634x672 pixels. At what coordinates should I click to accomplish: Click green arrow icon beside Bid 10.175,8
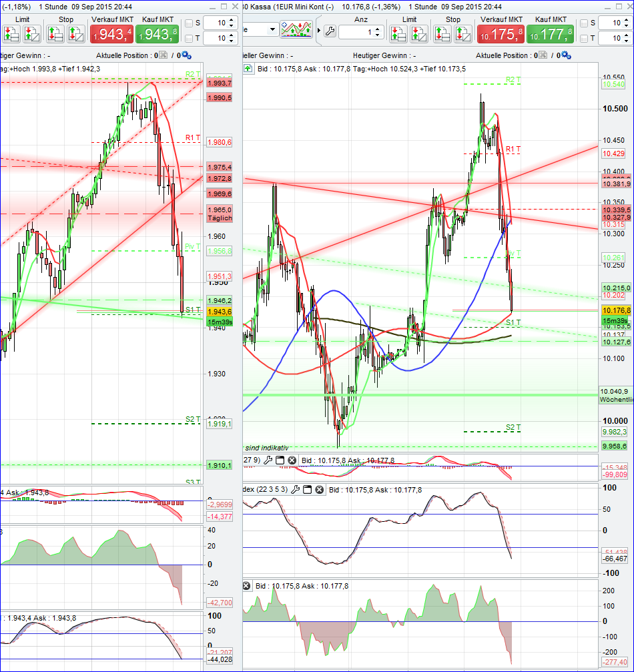pyautogui.click(x=248, y=69)
